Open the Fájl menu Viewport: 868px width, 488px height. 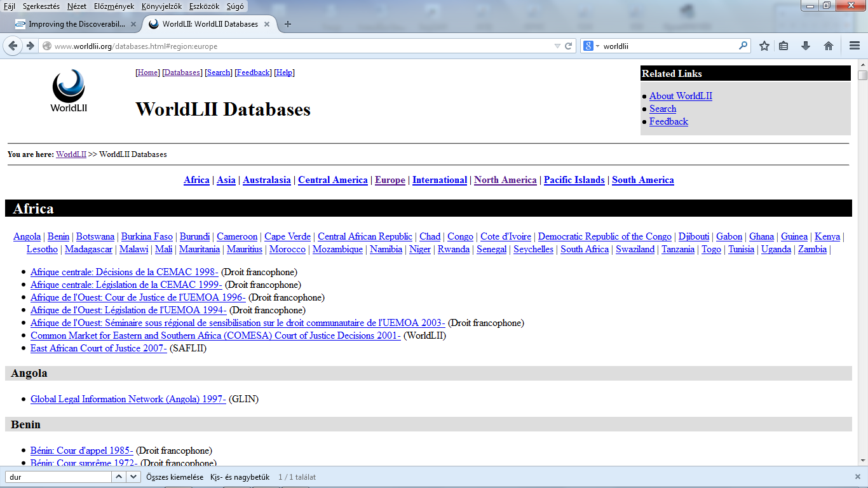pyautogui.click(x=10, y=6)
